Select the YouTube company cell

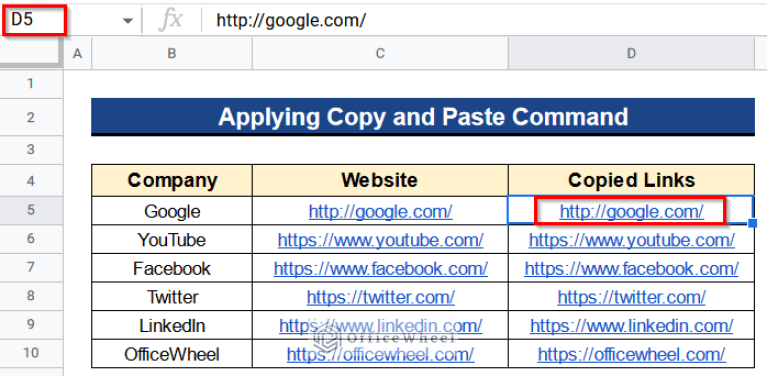[x=172, y=240]
